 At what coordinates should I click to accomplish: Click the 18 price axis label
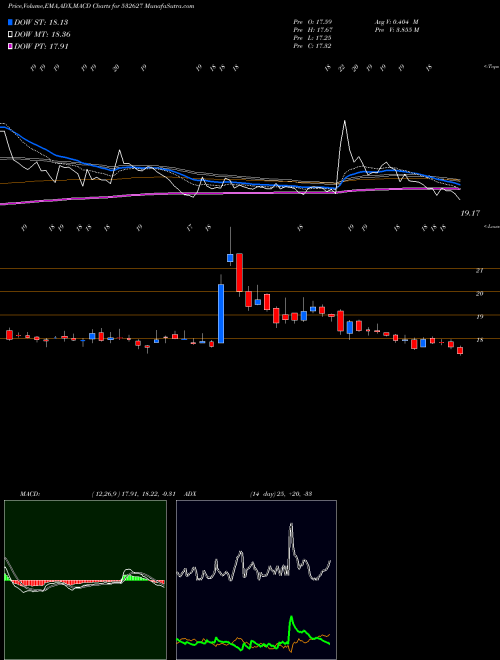point(479,340)
